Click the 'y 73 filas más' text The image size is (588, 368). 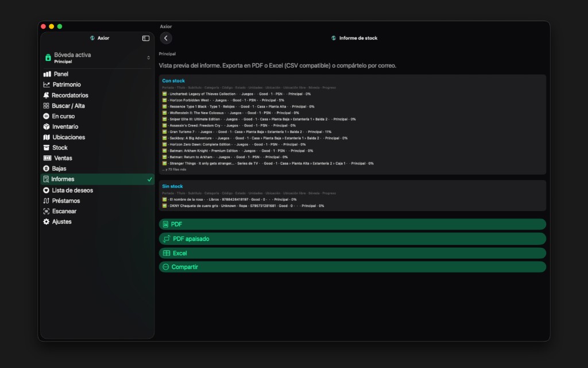tap(174, 170)
